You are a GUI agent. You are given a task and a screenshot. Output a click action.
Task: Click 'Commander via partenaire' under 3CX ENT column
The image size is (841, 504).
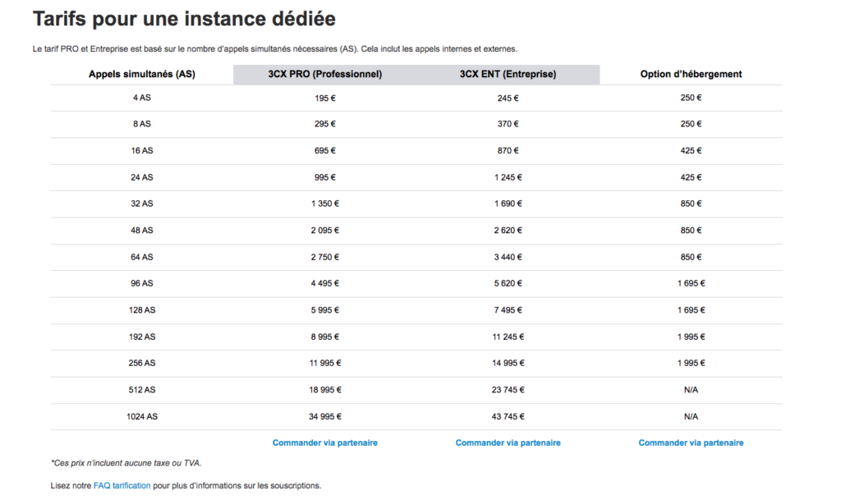pos(508,442)
